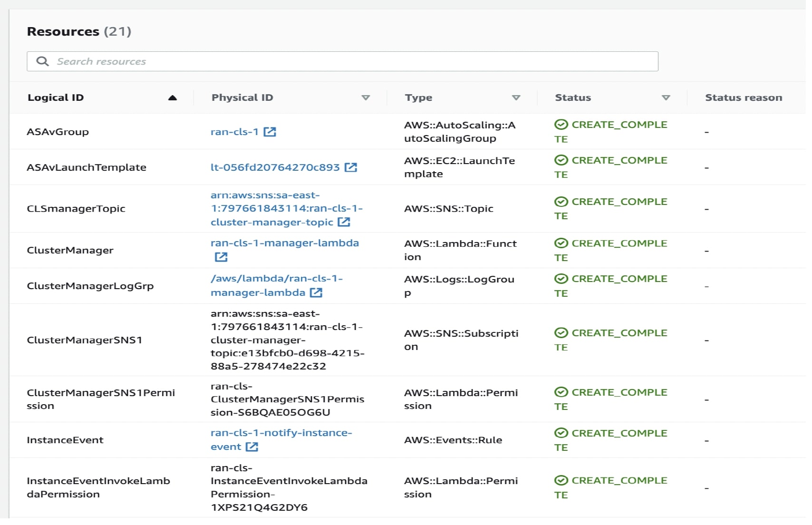Viewport: 812px width, 525px height.
Task: Open the ran-cls-1 auto scaling group link
Action: click(234, 132)
